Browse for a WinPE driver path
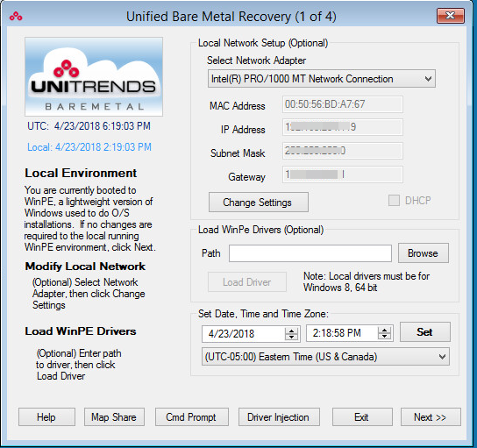 coord(424,253)
